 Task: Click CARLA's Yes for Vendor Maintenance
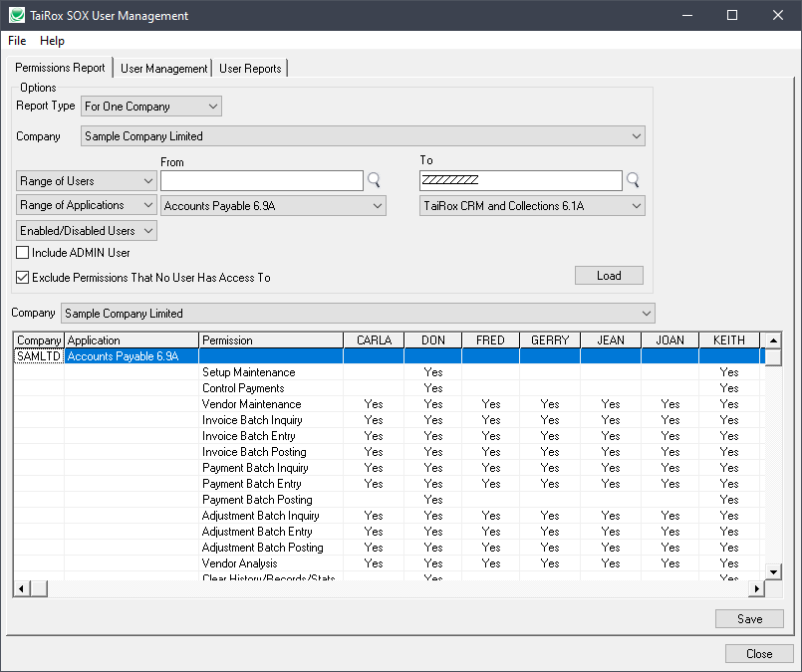click(x=374, y=404)
